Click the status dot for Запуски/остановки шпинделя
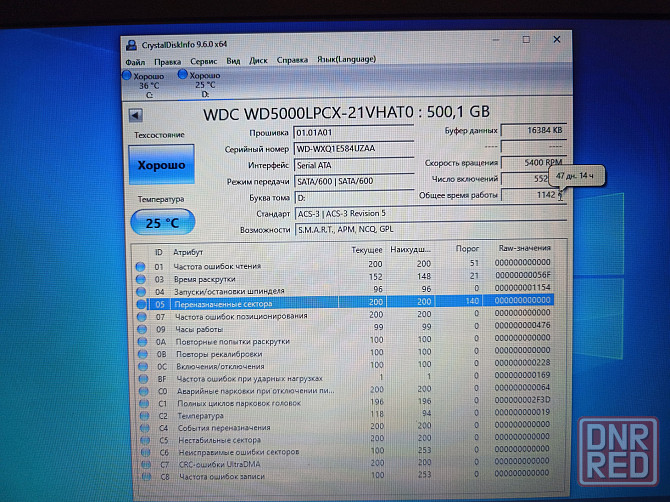The image size is (670, 502). tap(141, 292)
